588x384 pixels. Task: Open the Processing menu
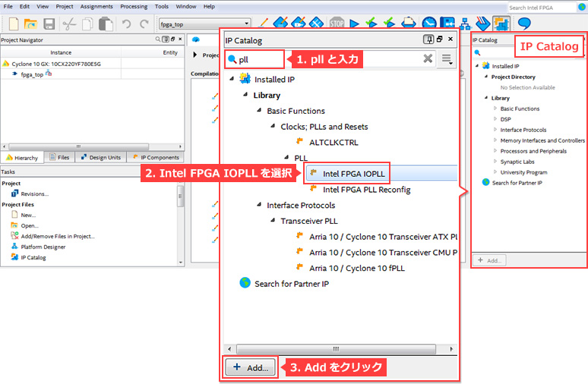tap(134, 6)
